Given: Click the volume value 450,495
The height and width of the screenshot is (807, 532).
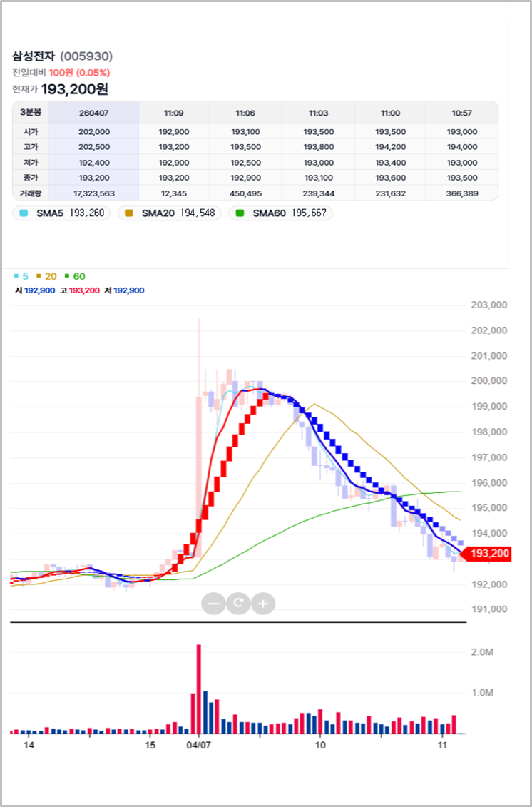Looking at the screenshot, I should 245,193.
